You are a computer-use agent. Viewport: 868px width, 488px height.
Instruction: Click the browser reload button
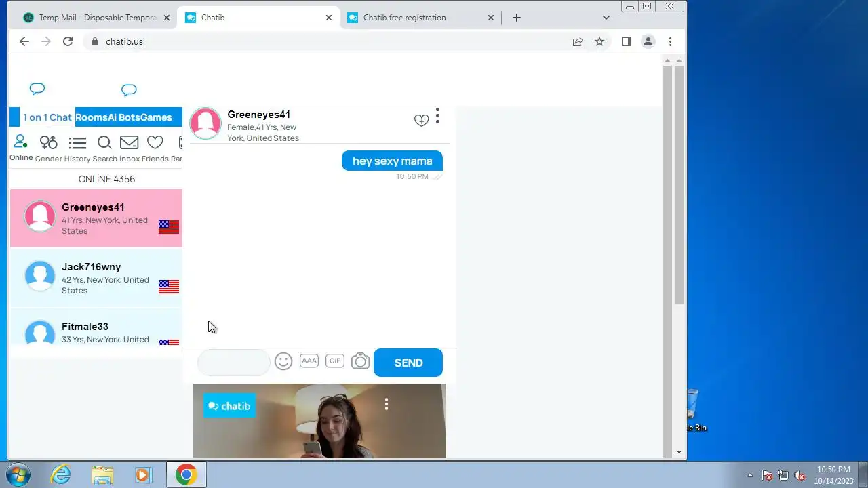tap(68, 41)
